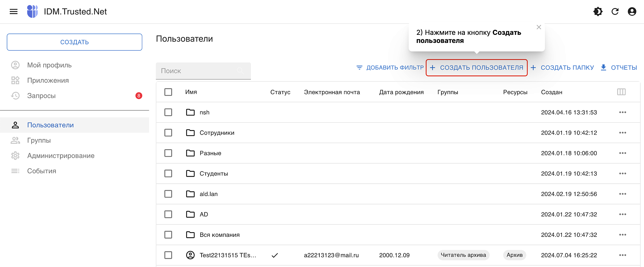
Task: Open the hamburger navigation menu
Action: (x=13, y=12)
